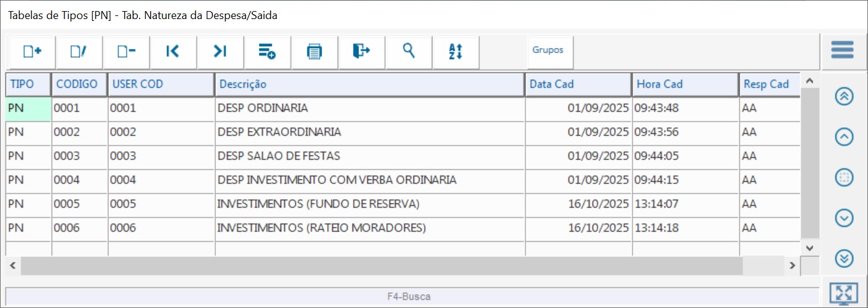The width and height of the screenshot is (868, 308).
Task: Click the delete record icon
Action: pos(126,52)
